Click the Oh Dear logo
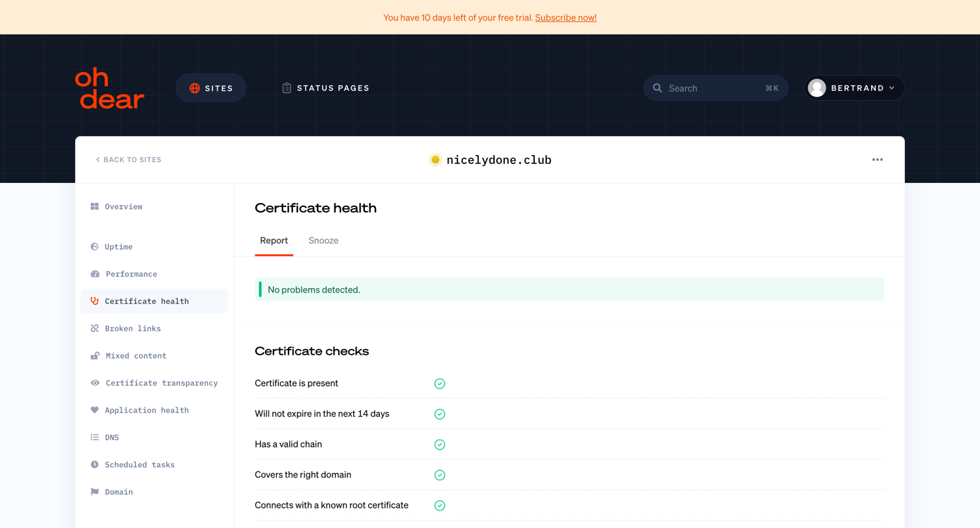 (110, 88)
